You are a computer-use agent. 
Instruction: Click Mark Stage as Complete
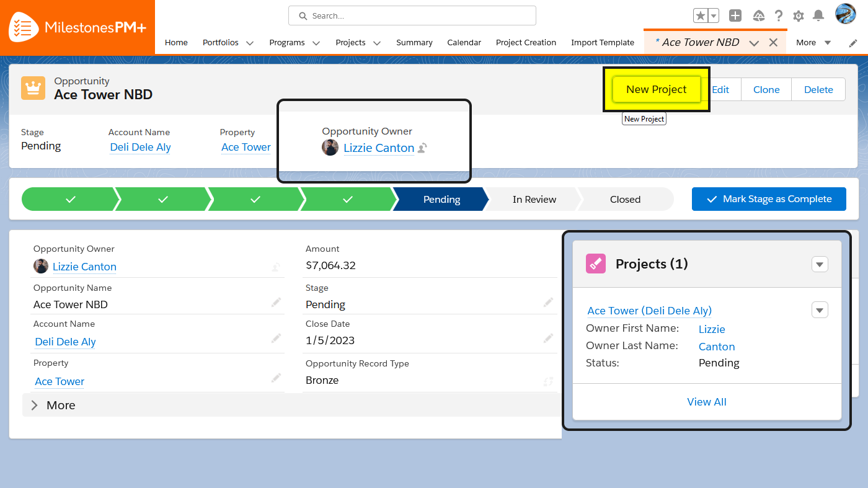[769, 199]
